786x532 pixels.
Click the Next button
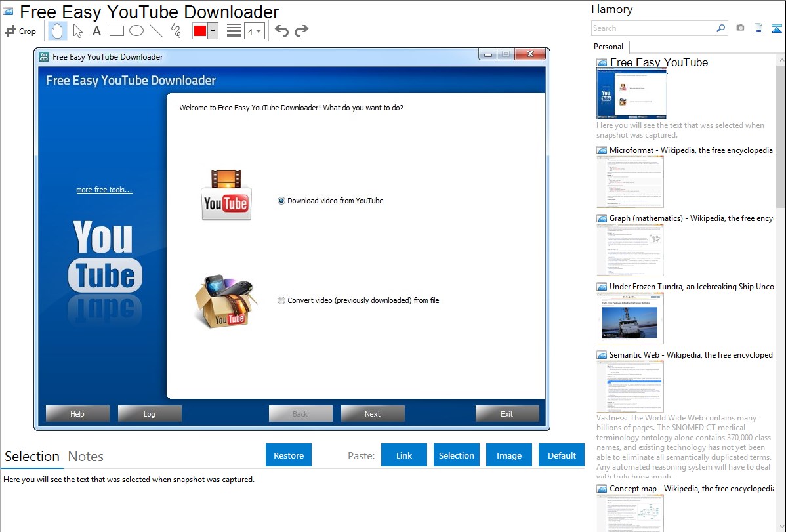(x=373, y=414)
